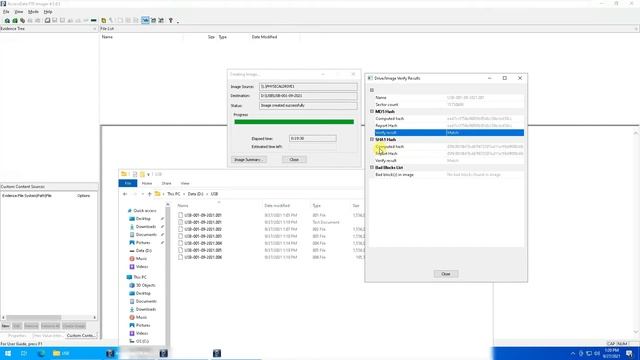The image size is (640, 360).
Task: Click the Add All Attached Devices toolbar icon
Action: click(15, 20)
